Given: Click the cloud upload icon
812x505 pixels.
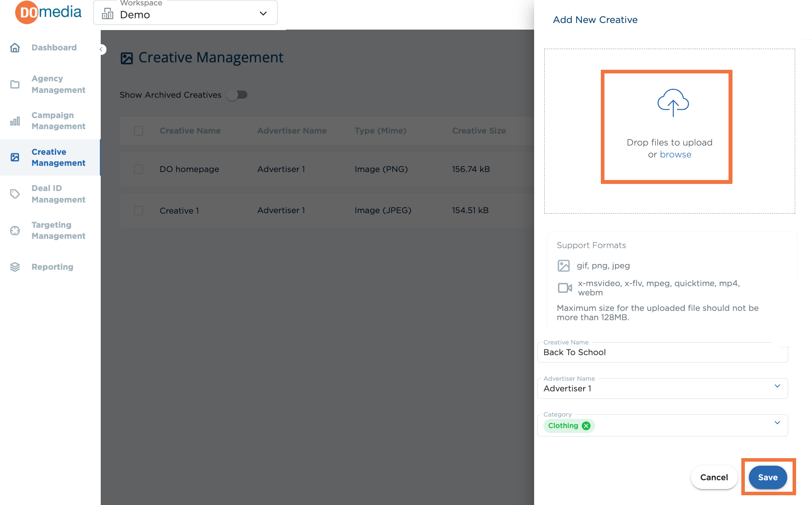Looking at the screenshot, I should (673, 103).
